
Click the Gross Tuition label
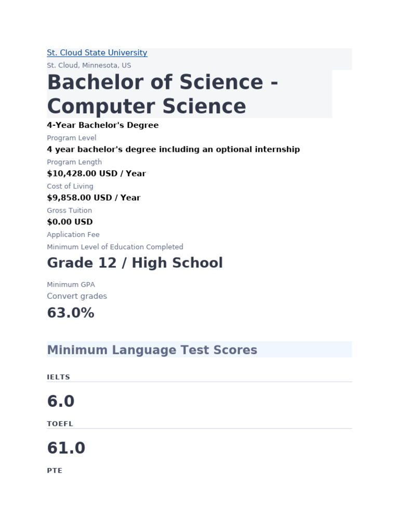(70, 210)
